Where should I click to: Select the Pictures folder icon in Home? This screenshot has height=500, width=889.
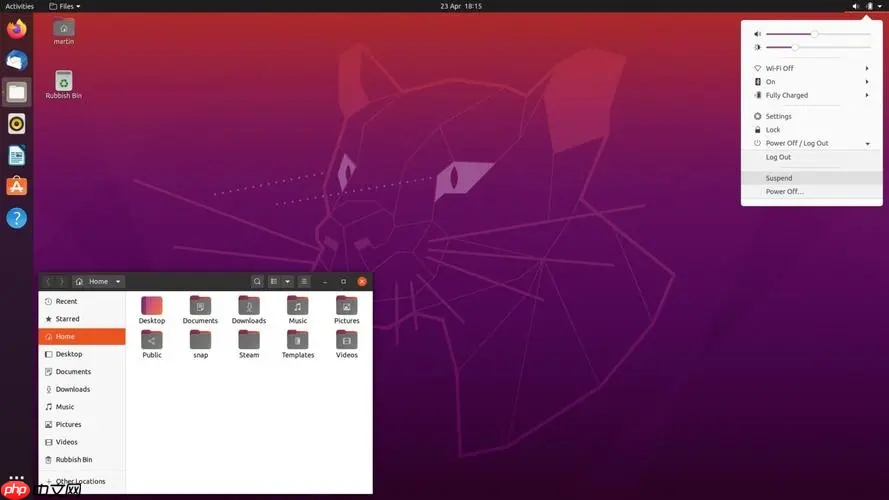click(x=346, y=310)
